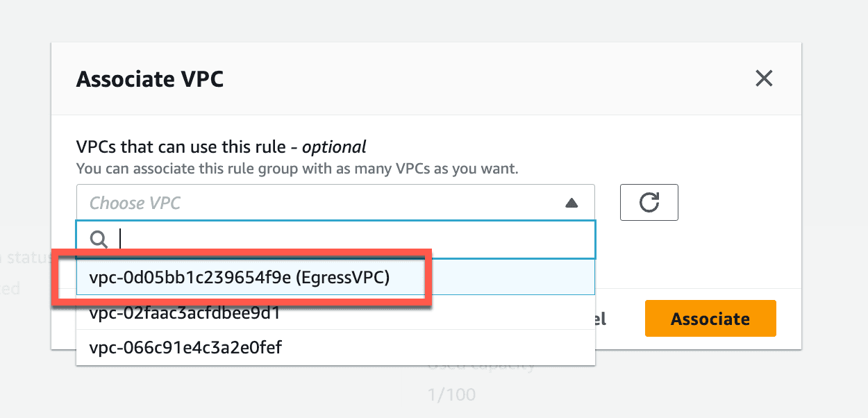Click the partially hidden Cancel button
Viewport: 868px width, 418px height.
coord(601,319)
